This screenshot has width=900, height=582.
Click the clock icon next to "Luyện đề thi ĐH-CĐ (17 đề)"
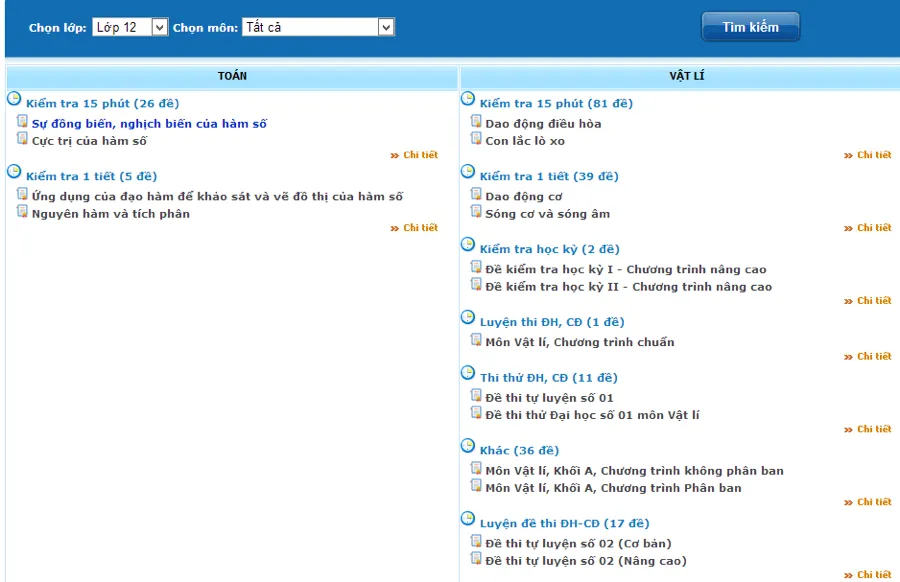click(465, 519)
